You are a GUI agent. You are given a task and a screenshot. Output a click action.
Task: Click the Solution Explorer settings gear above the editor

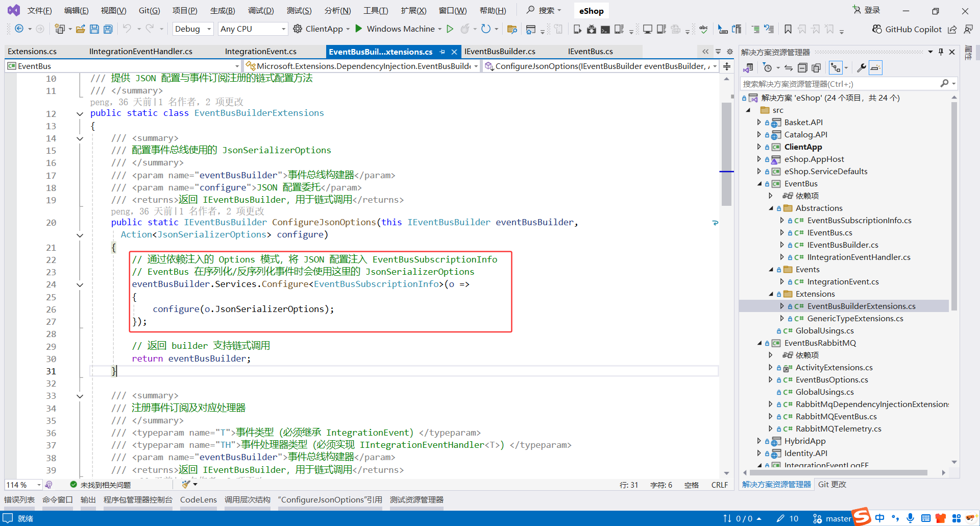730,52
